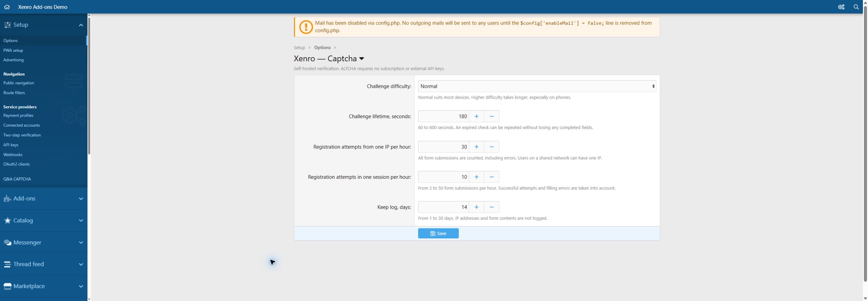Image resolution: width=868 pixels, height=301 pixels.
Task: Click the home icon in header
Action: (x=7, y=7)
